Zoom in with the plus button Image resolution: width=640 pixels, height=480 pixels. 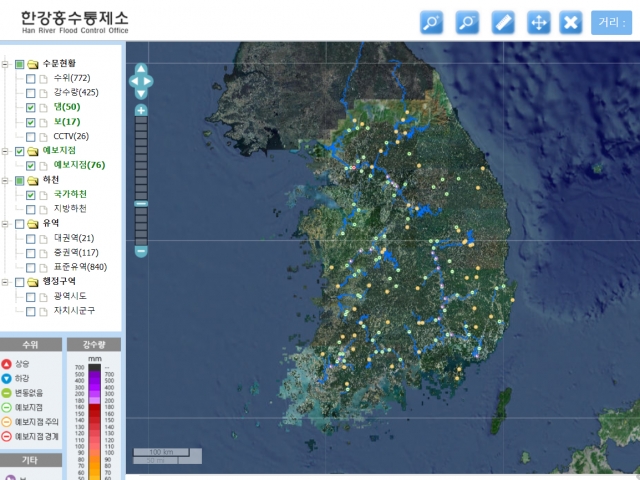click(141, 110)
